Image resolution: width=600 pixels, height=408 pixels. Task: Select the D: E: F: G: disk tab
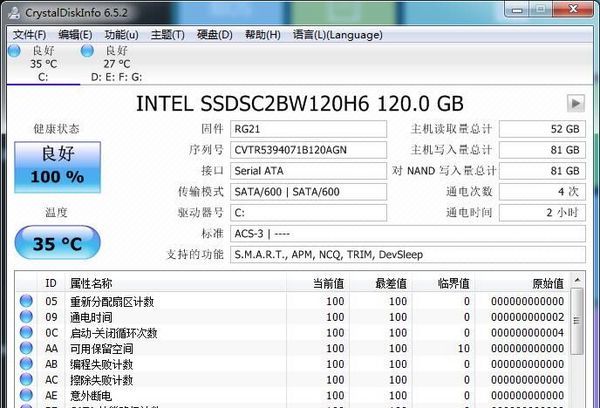click(117, 64)
